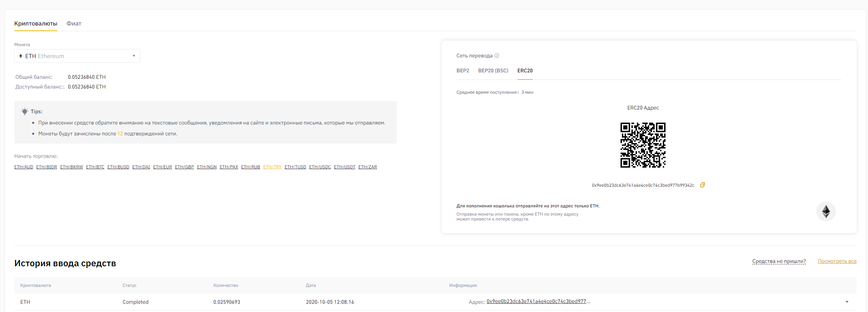Open the ETH/DAI trading pair
Viewport: 868px width, 312px height.
[x=141, y=167]
